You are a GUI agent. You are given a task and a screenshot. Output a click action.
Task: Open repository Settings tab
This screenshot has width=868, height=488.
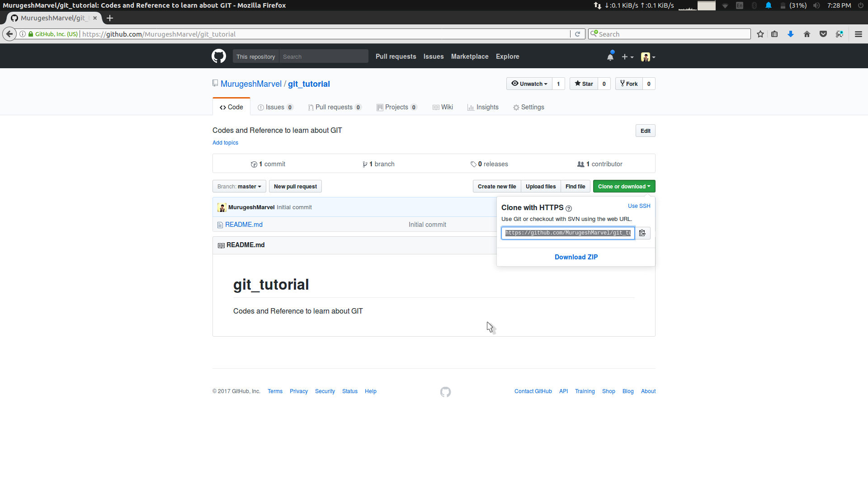click(x=528, y=107)
